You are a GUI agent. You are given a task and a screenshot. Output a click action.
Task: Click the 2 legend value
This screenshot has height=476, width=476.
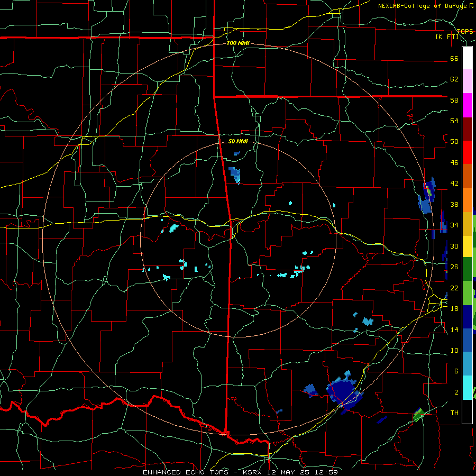456,392
